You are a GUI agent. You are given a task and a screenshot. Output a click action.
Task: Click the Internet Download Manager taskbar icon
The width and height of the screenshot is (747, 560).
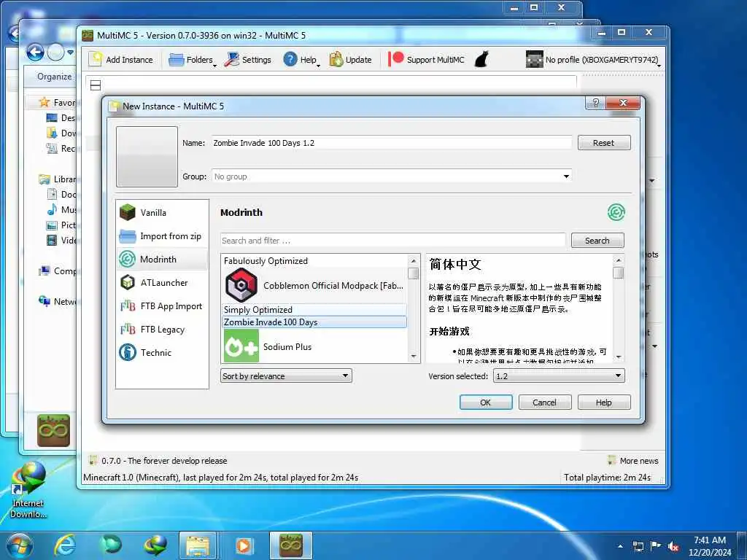tap(156, 545)
